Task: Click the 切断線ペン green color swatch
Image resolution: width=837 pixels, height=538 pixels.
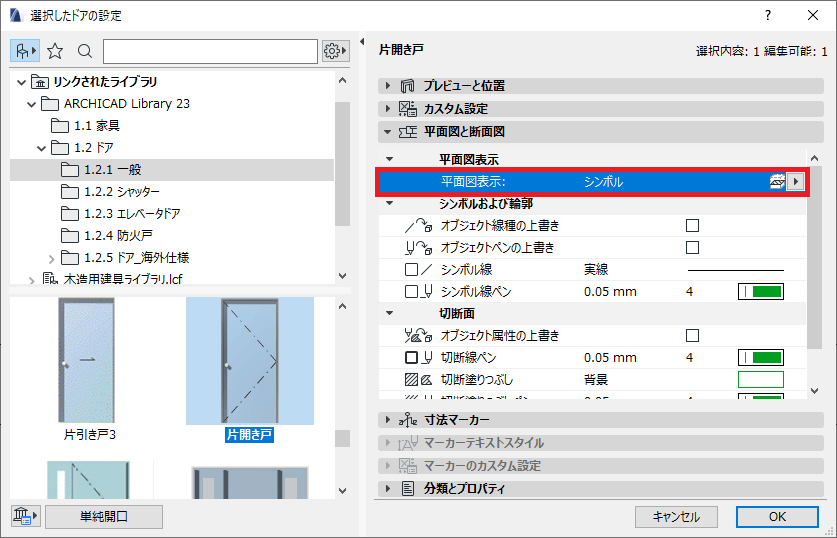Action: coord(761,358)
